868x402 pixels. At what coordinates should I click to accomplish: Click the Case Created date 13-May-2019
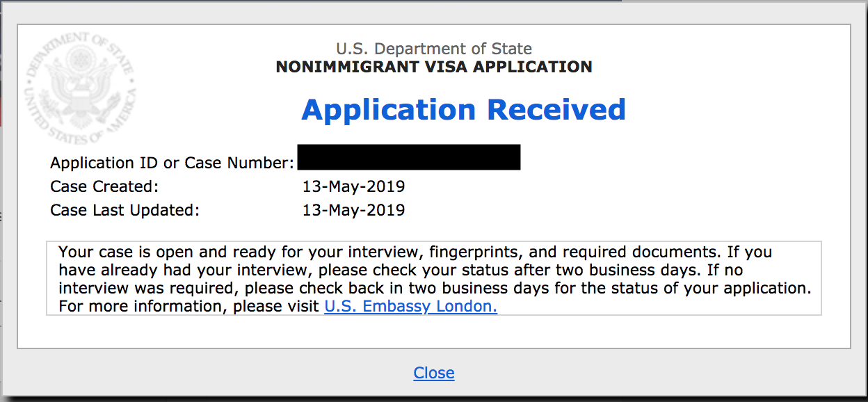353,186
